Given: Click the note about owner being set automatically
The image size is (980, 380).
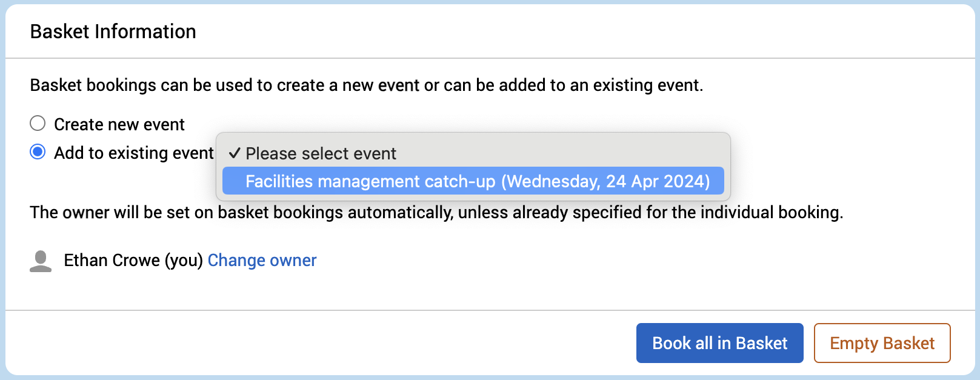Looking at the screenshot, I should point(436,213).
